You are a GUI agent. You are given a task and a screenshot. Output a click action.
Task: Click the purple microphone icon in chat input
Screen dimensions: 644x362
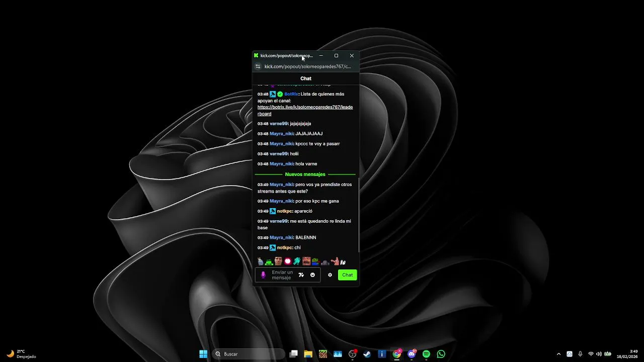click(263, 275)
